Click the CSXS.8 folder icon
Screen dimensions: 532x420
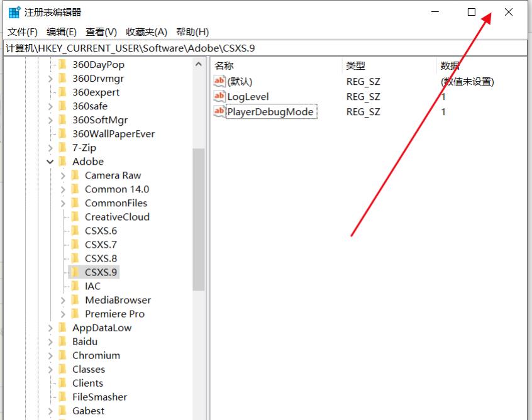75,258
